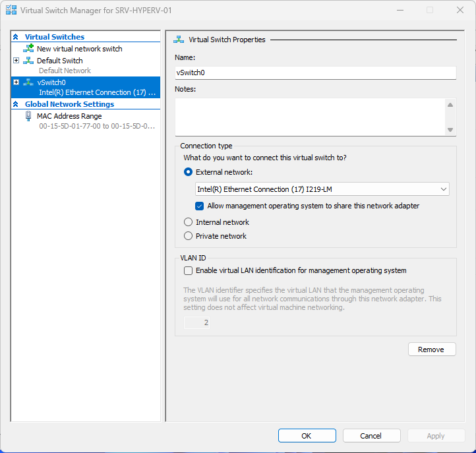The width and height of the screenshot is (476, 453).
Task: Click the Apply button
Action: coord(436,436)
